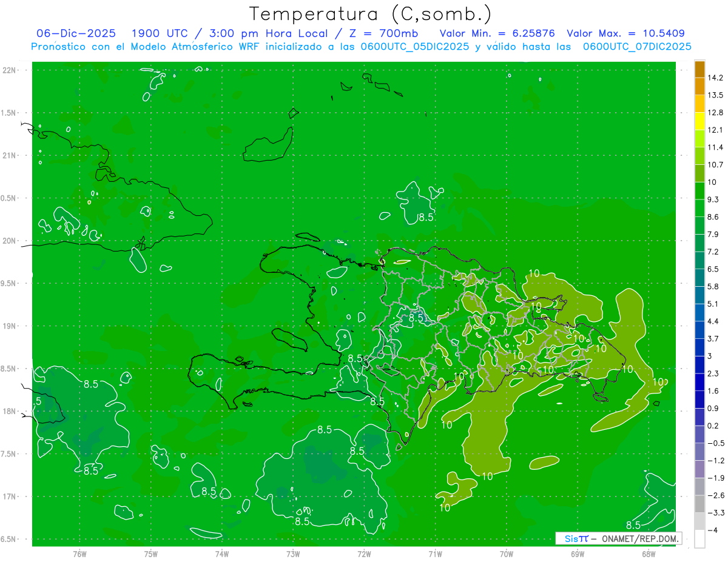Click the colorbar label "5.8"
This screenshot has height=562, width=728.
(713, 286)
